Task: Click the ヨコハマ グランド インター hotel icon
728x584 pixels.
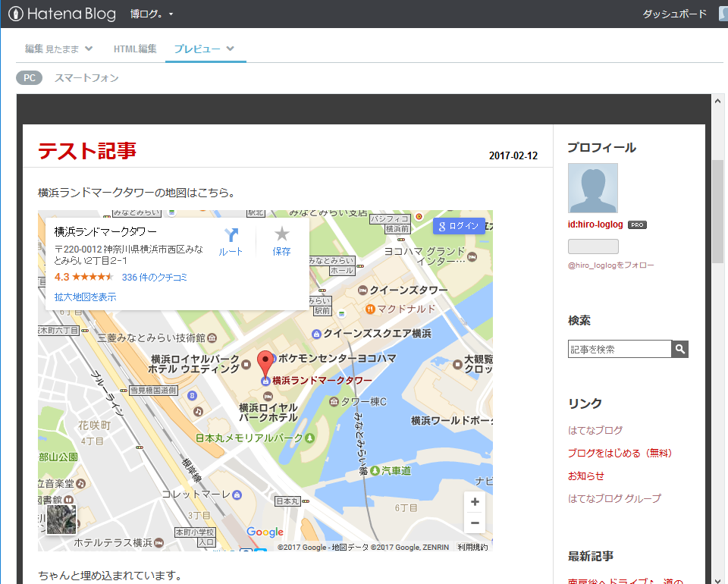Action: coord(472,256)
